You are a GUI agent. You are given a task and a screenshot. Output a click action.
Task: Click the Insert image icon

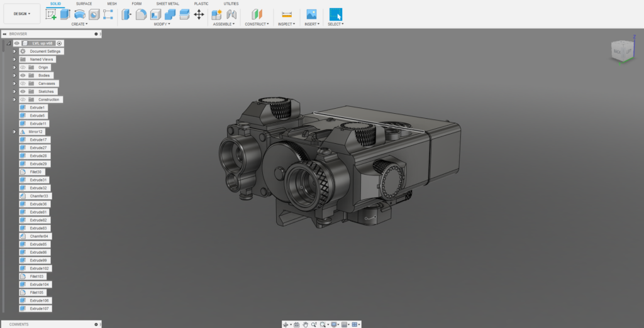coord(311,14)
